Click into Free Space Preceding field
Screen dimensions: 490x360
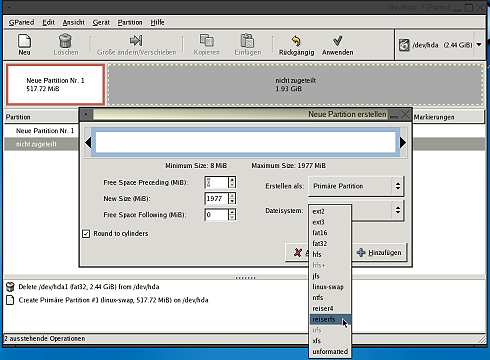[217, 183]
